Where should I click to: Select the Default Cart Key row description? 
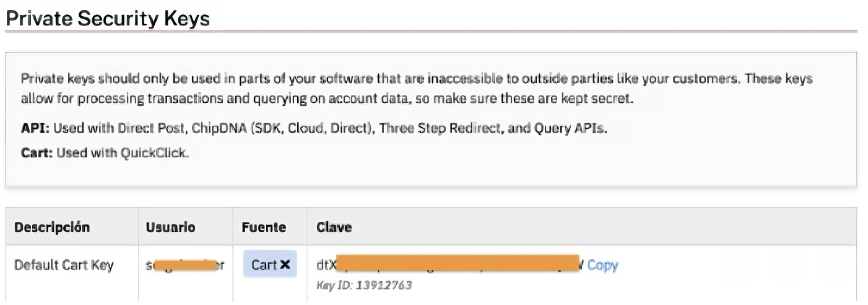(x=64, y=265)
